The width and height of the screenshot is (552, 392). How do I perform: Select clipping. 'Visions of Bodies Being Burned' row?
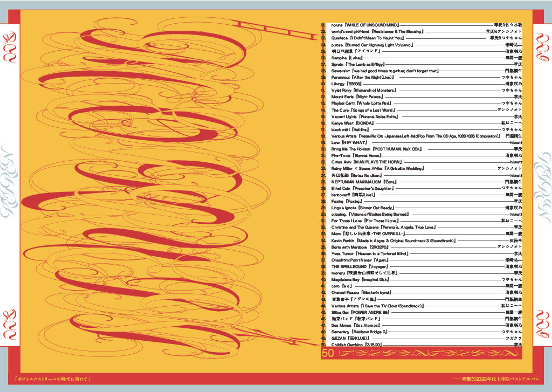click(422, 214)
